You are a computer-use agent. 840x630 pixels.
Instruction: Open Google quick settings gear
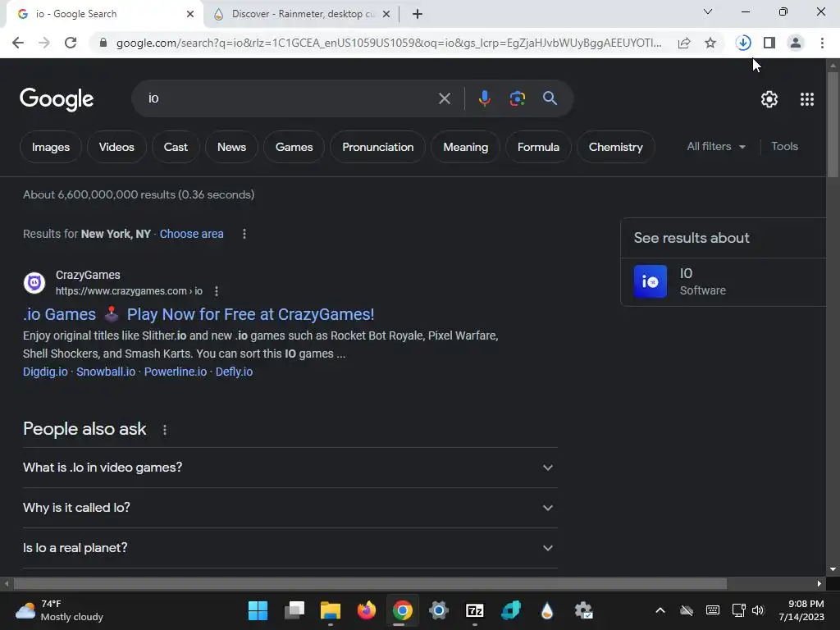[769, 99]
